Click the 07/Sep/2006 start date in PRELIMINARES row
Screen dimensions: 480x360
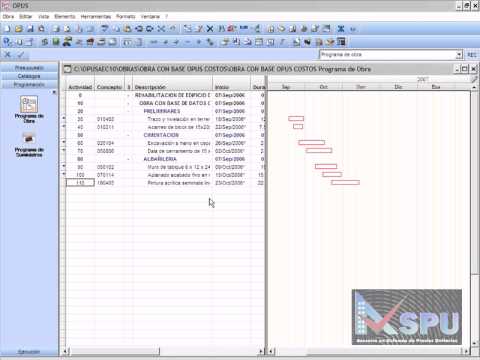point(230,111)
